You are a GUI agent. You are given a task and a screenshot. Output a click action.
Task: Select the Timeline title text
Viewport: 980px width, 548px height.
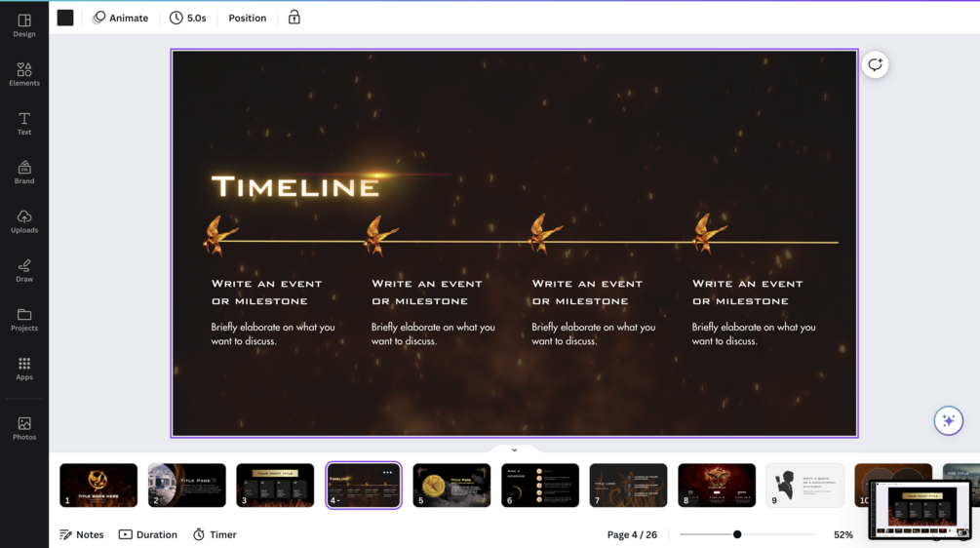pyautogui.click(x=295, y=187)
